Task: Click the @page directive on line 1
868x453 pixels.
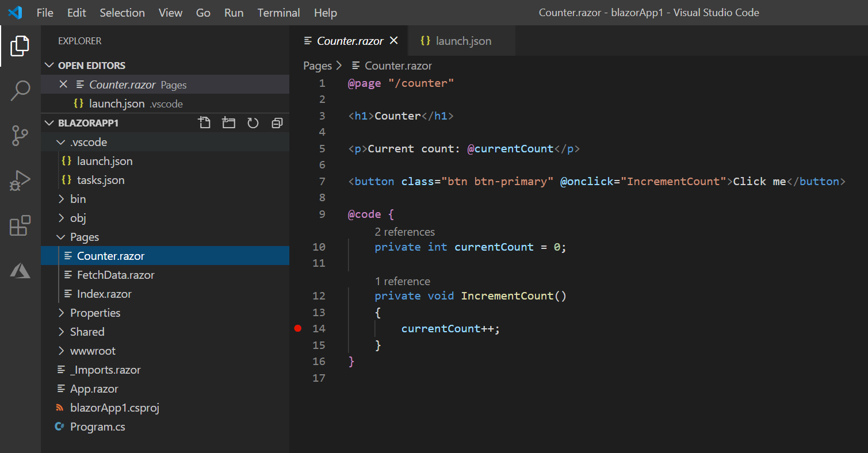Action: pos(365,83)
